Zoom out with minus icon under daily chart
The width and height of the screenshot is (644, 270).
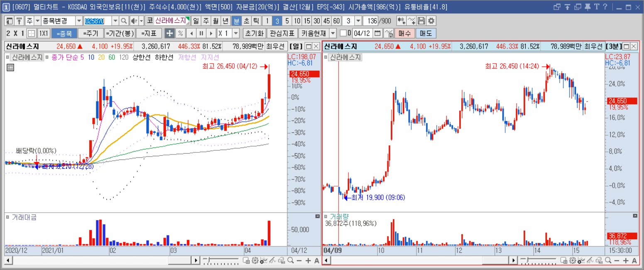299,260
